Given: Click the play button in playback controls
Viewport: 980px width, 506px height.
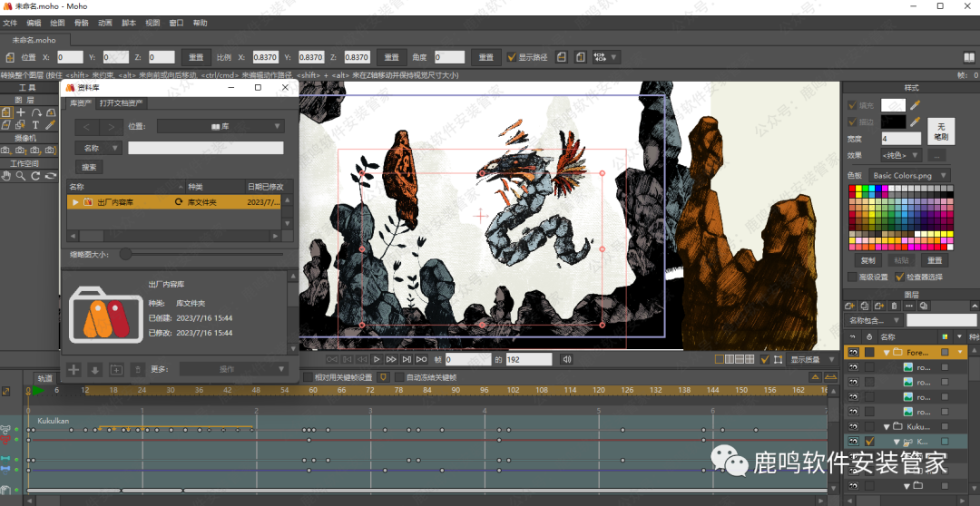Looking at the screenshot, I should pos(377,360).
